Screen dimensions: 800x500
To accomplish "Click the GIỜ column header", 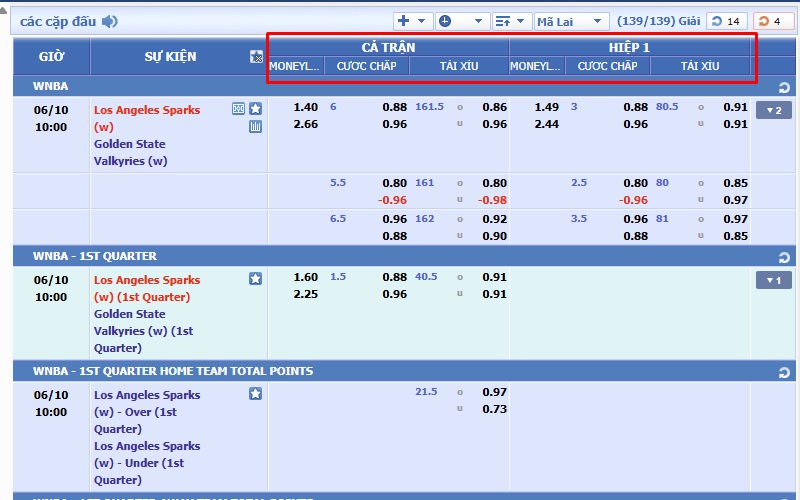I will tap(52, 56).
